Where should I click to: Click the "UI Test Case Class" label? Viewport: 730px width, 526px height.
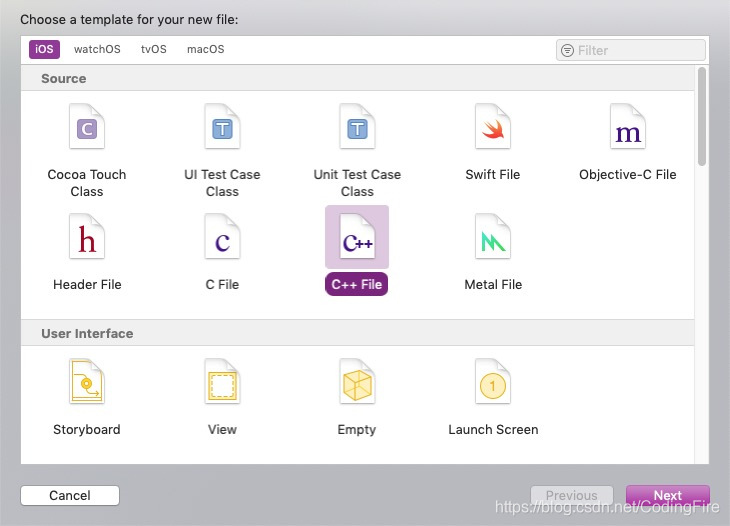(222, 183)
